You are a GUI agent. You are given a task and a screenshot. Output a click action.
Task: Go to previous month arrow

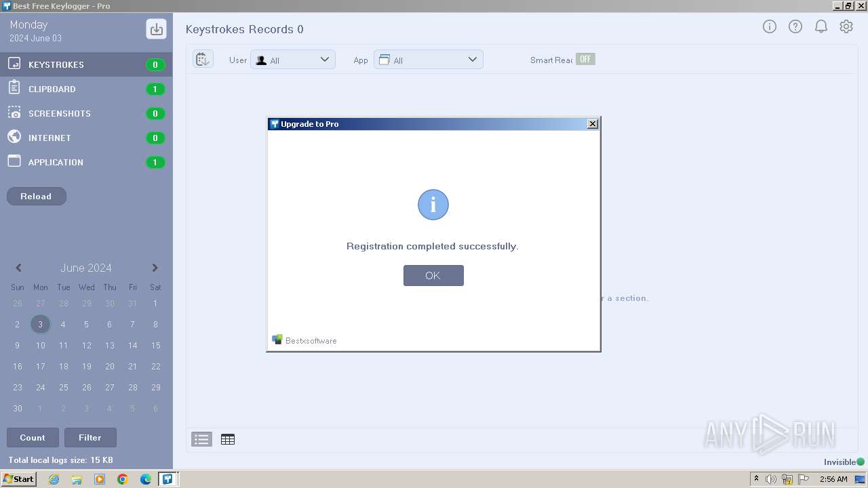(19, 268)
